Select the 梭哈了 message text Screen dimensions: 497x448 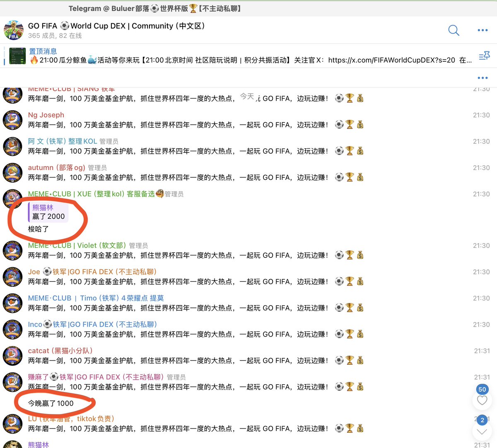pyautogui.click(x=39, y=229)
